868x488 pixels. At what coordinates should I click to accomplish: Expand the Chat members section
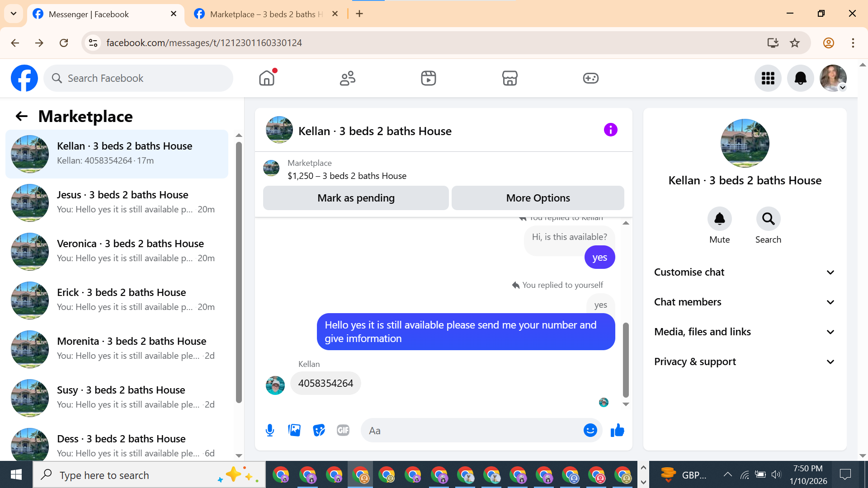tap(745, 302)
